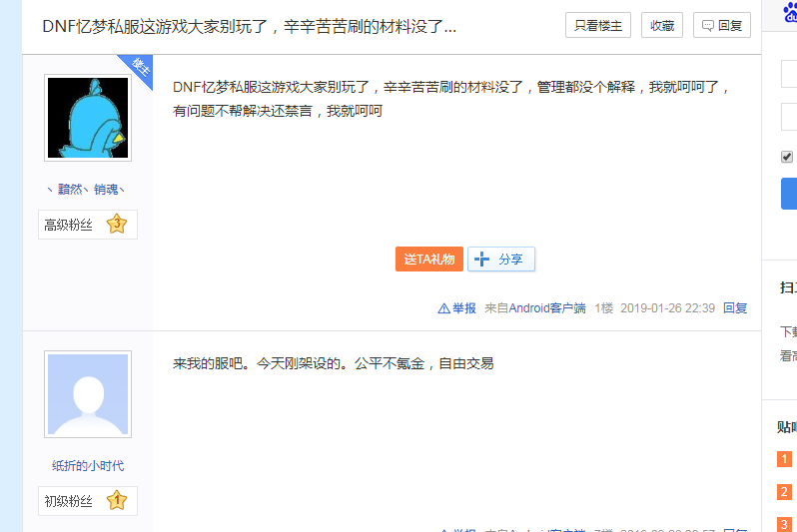Open the 纸折的小时代 username profile link
The width and height of the screenshot is (797, 532).
(x=88, y=465)
